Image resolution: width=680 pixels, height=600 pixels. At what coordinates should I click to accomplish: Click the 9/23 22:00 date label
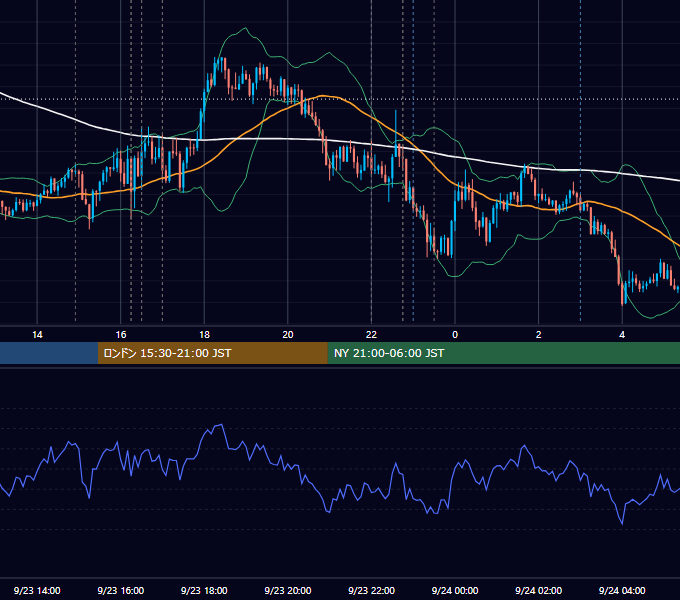tap(371, 590)
